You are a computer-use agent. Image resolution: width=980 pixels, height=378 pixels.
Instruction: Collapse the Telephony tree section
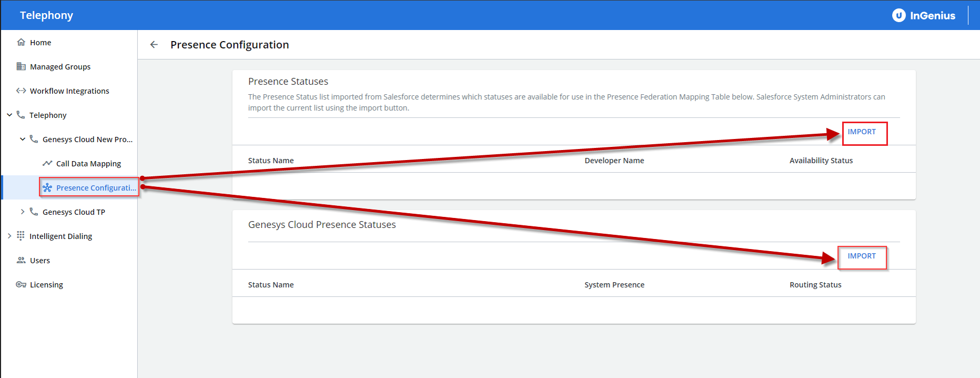click(x=9, y=115)
